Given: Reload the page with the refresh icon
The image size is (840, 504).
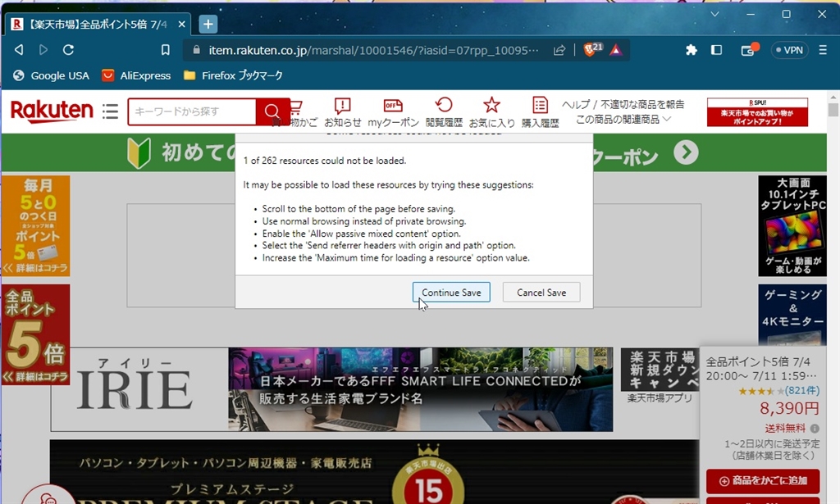Looking at the screenshot, I should coord(68,50).
